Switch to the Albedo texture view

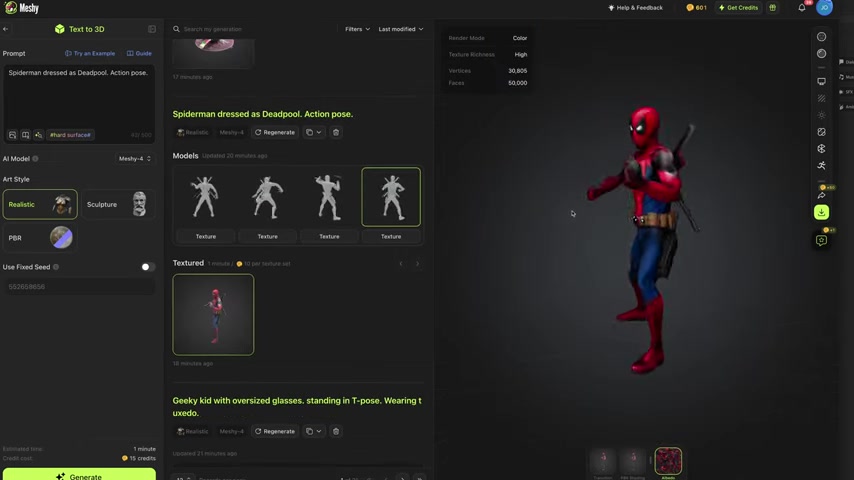[x=668, y=461]
